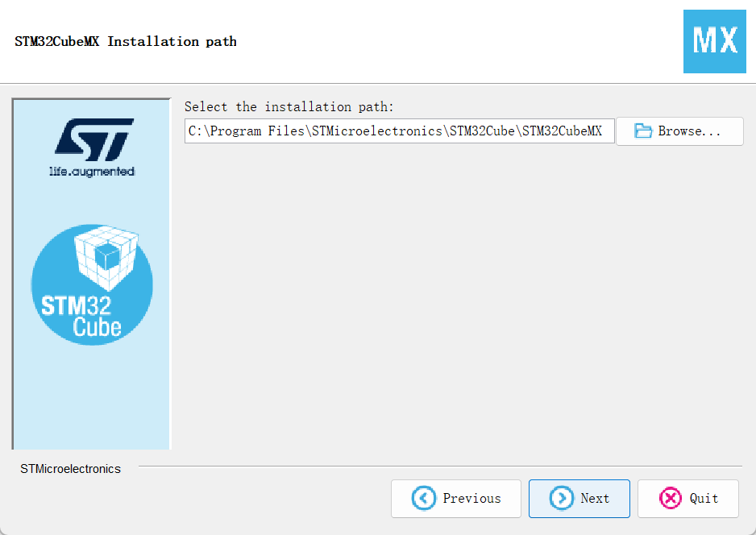The height and width of the screenshot is (535, 756).
Task: Click the left arrow icon on Previous
Action: (424, 499)
